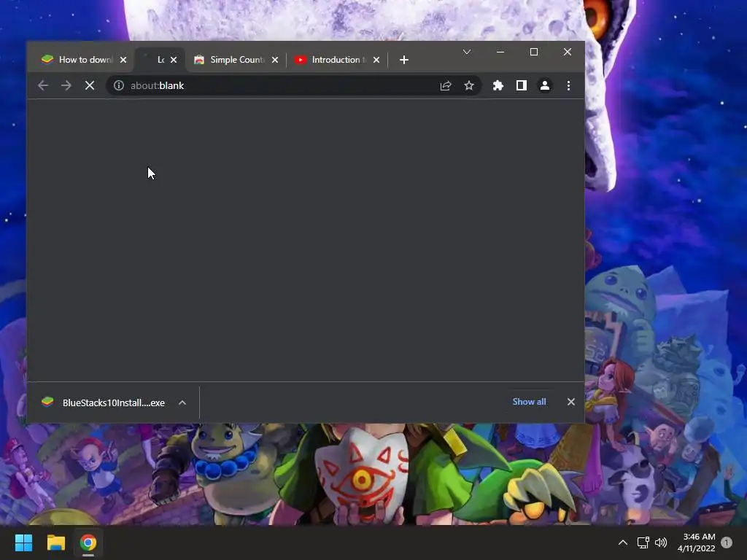
Task: Open a new tab with plus button
Action: [404, 60]
